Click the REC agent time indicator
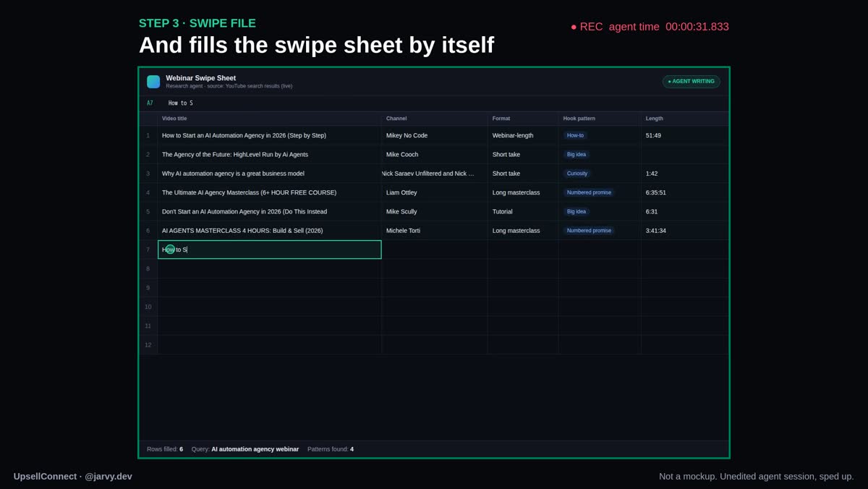Viewport: 868px width, 489px height. point(650,27)
